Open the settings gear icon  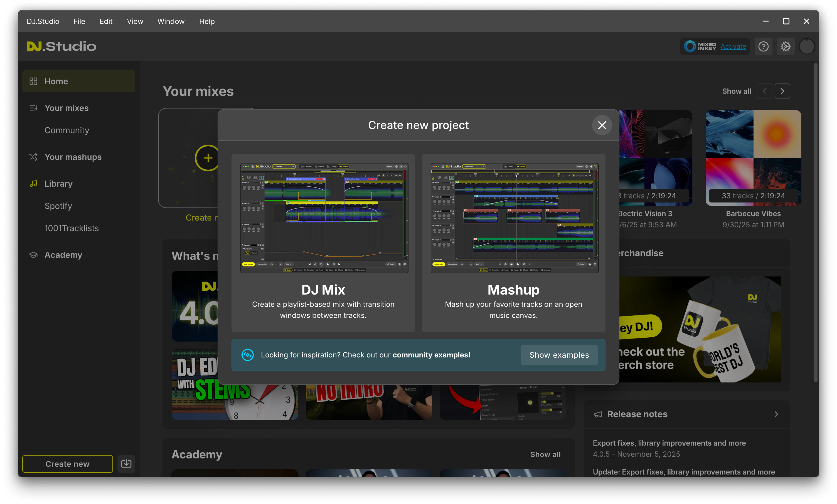click(x=786, y=46)
